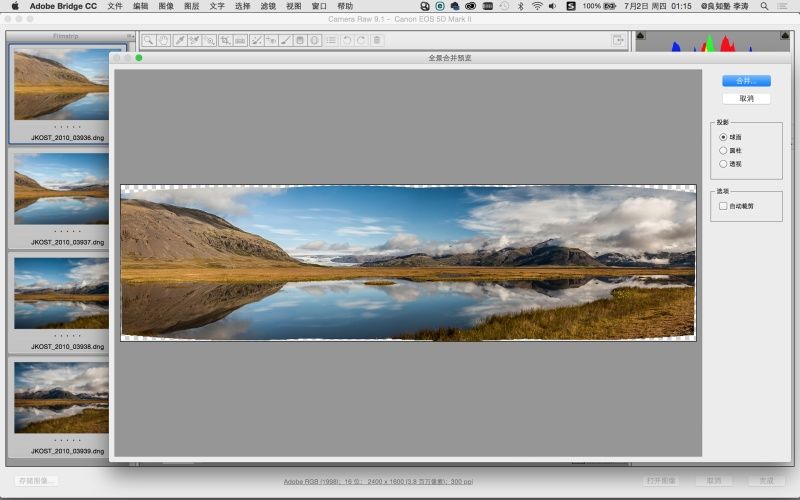Select the Crop tool

point(225,40)
